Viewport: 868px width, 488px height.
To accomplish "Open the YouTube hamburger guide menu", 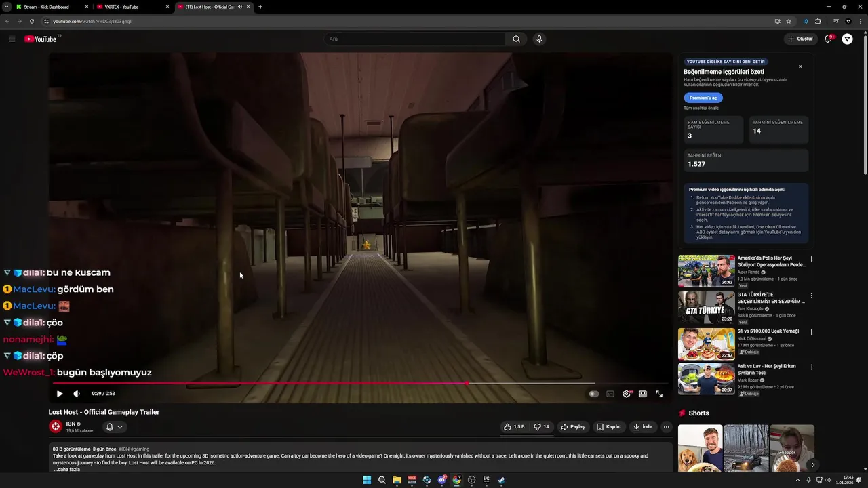I will click(x=12, y=39).
